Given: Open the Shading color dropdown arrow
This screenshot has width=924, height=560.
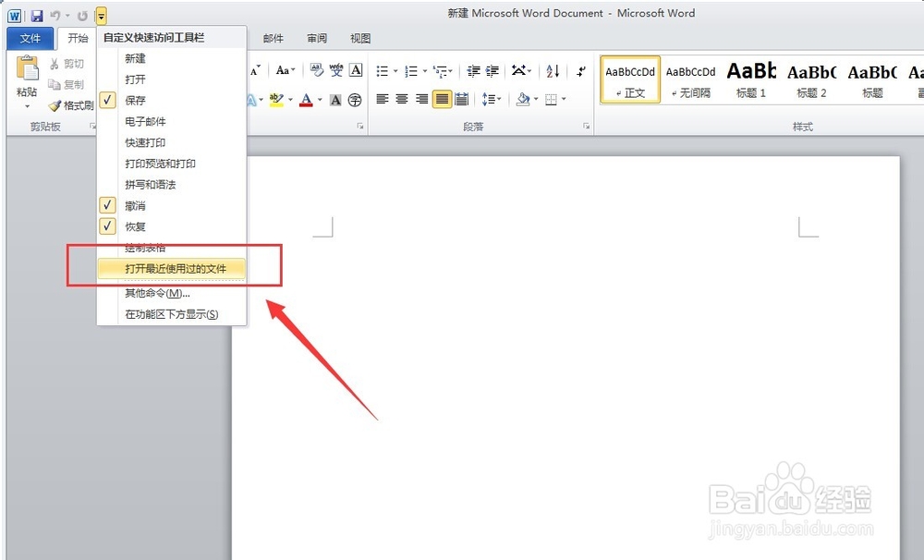Looking at the screenshot, I should pos(536,99).
